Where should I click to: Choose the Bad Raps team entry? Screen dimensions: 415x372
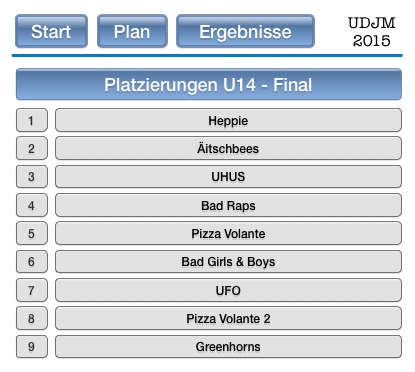[228, 205]
